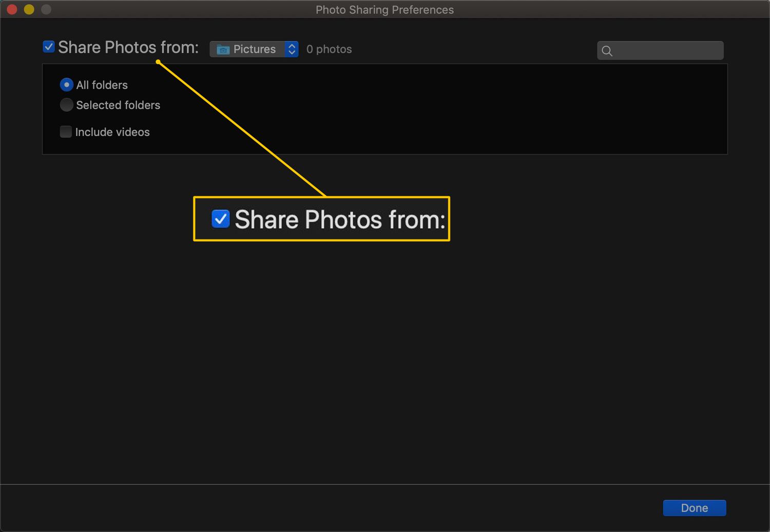Click the grey zoom window button
This screenshot has width=770, height=532.
pos(46,9)
